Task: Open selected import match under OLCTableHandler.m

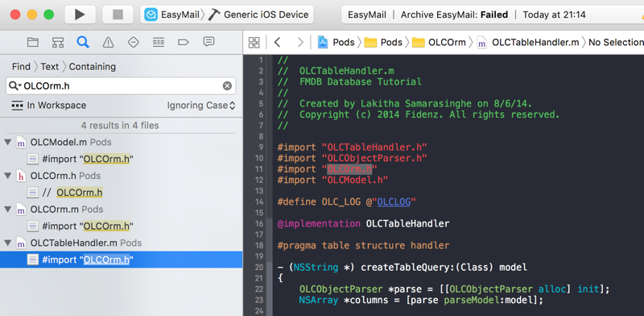Action: [x=122, y=260]
